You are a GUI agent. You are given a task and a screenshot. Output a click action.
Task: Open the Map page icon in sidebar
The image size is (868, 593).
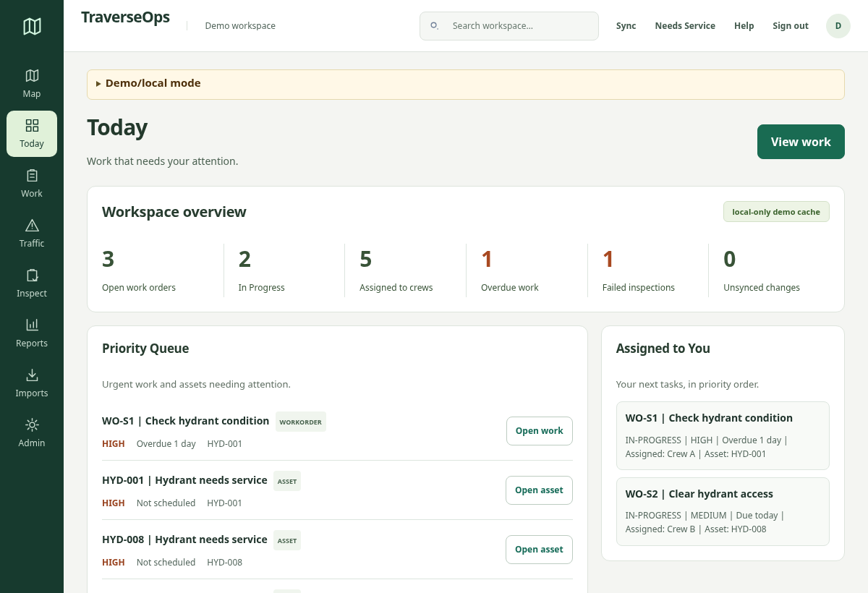tap(32, 75)
